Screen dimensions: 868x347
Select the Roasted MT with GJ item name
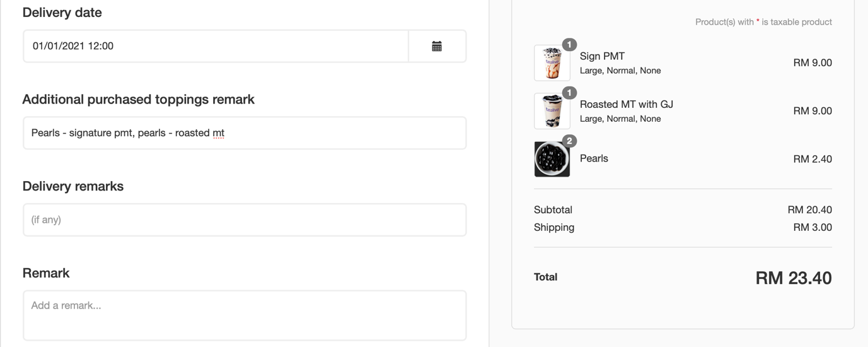tap(627, 104)
